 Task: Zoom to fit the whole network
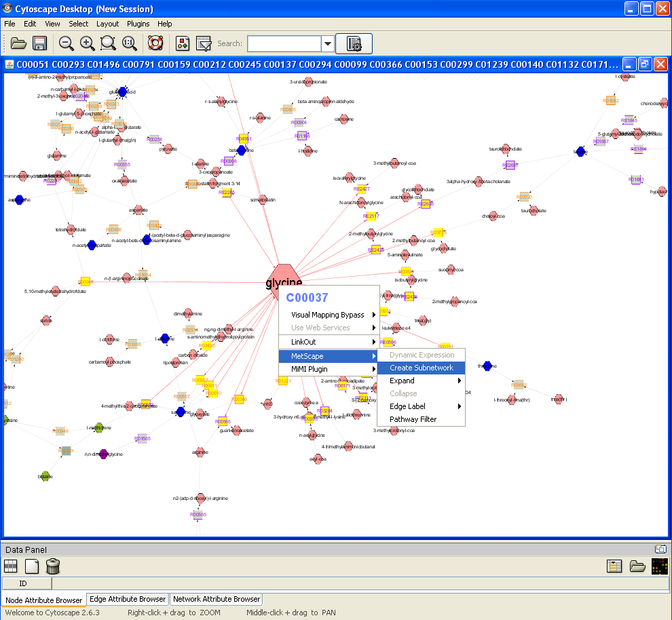point(130,43)
